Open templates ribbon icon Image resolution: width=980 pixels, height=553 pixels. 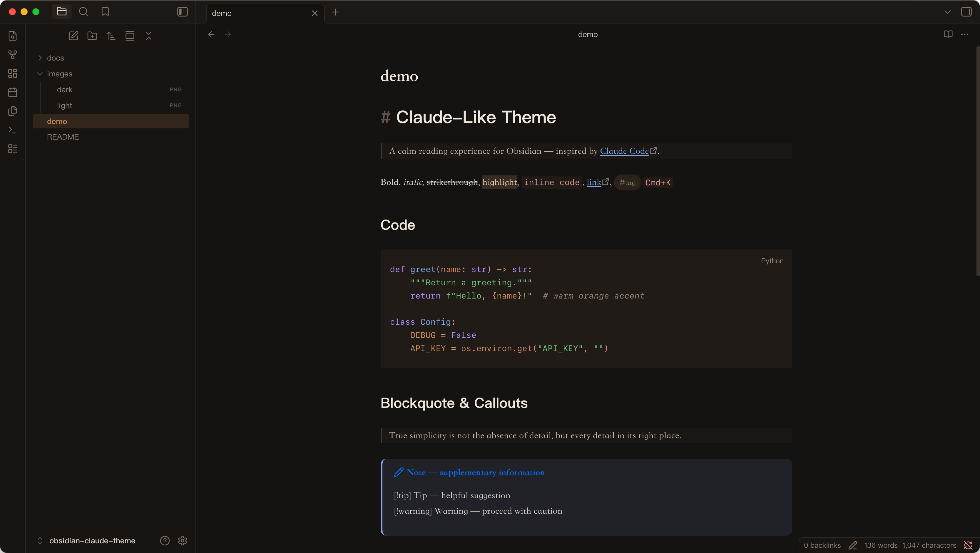pos(13,111)
